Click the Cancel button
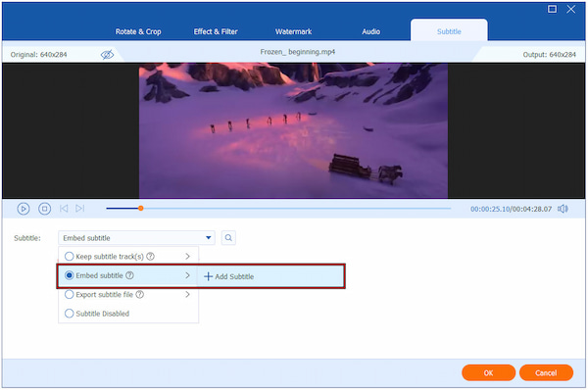Image resolution: width=588 pixels, height=390 pixels. point(546,372)
